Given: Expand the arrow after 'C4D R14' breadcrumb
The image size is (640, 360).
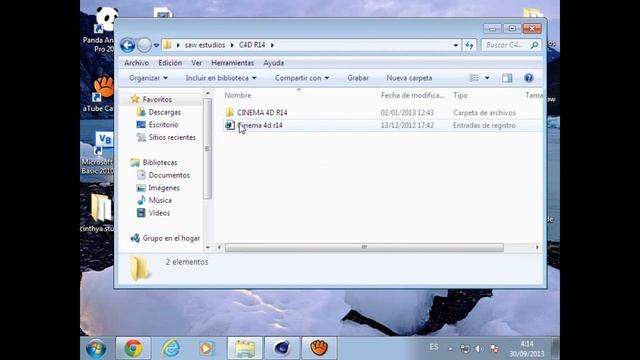Looking at the screenshot, I should click(x=272, y=45).
